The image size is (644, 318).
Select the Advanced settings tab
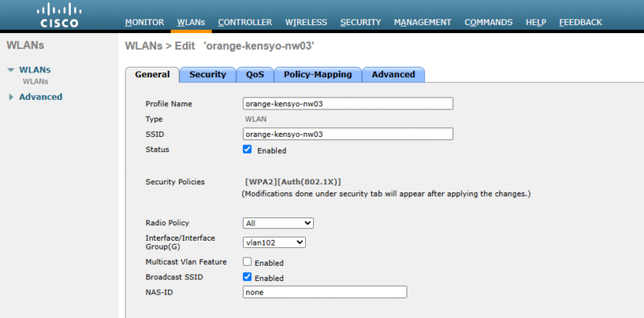pos(393,75)
